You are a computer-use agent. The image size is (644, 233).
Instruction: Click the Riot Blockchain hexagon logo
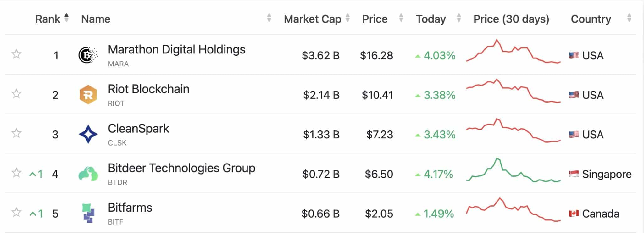coord(88,95)
